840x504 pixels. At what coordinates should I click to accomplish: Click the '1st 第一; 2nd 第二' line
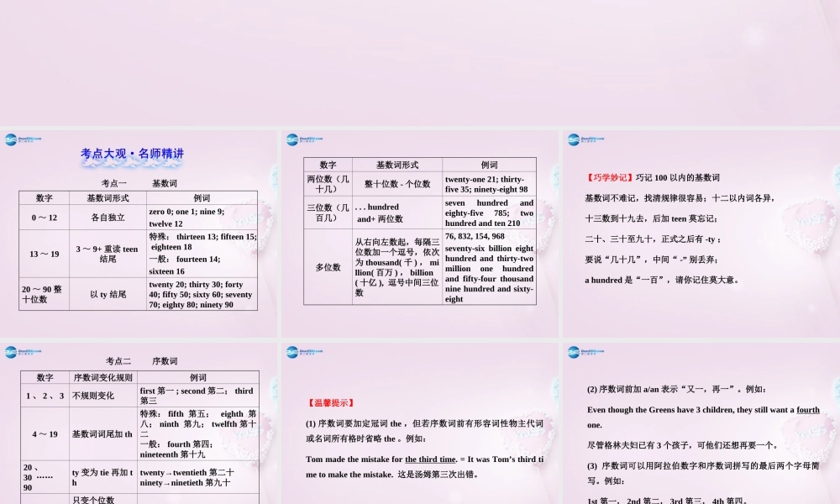pos(668,501)
